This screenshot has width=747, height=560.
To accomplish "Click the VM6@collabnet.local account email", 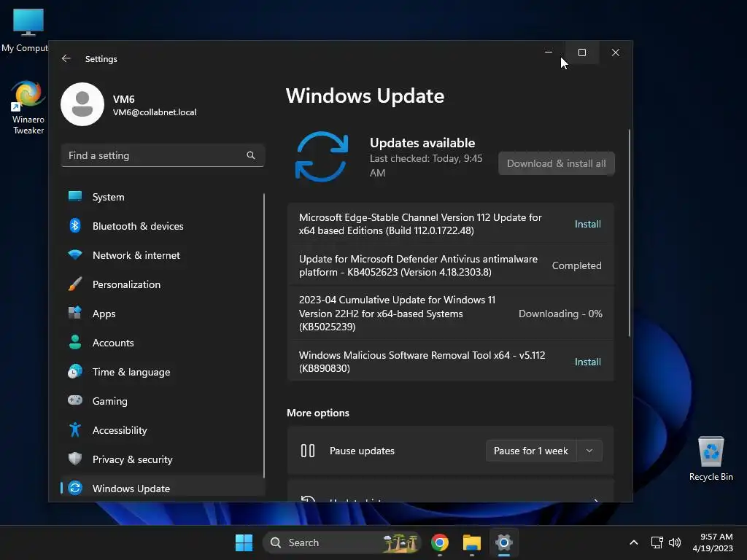I will click(155, 112).
